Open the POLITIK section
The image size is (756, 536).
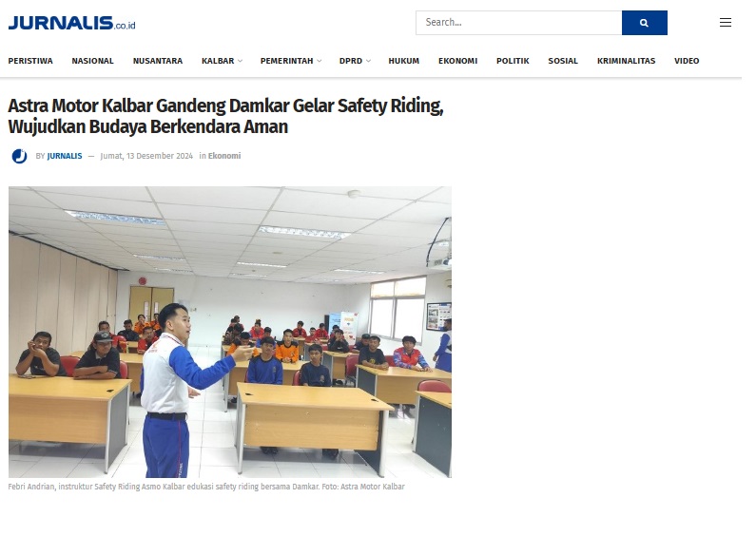[513, 61]
